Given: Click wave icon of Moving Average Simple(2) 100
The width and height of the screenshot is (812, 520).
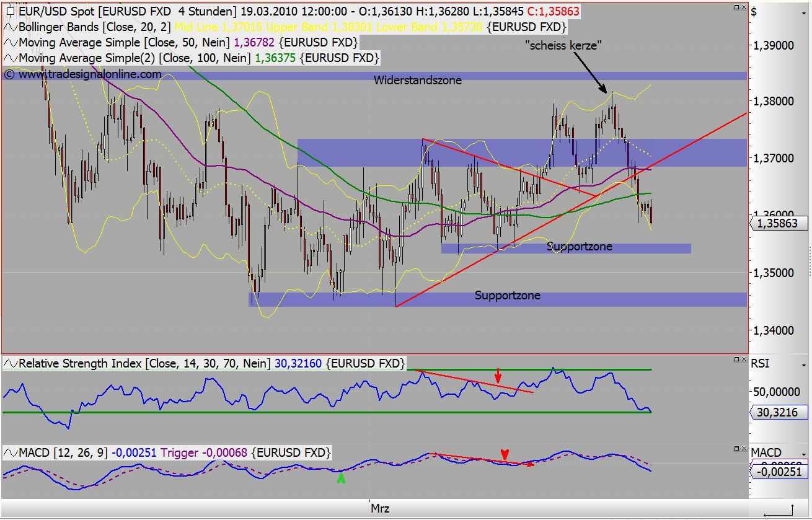Looking at the screenshot, I should [x=10, y=58].
